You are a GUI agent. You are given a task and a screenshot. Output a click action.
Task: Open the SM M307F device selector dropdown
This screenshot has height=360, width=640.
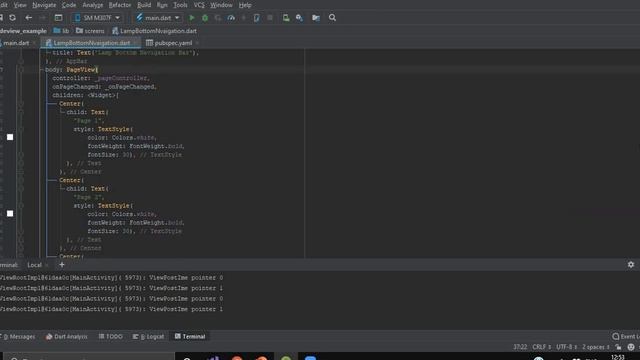pyautogui.click(x=97, y=18)
